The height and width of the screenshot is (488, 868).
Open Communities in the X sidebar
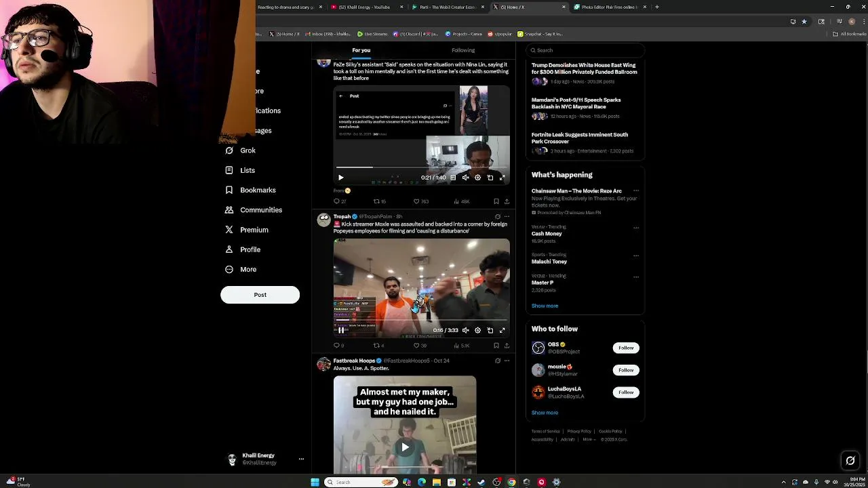click(x=254, y=210)
